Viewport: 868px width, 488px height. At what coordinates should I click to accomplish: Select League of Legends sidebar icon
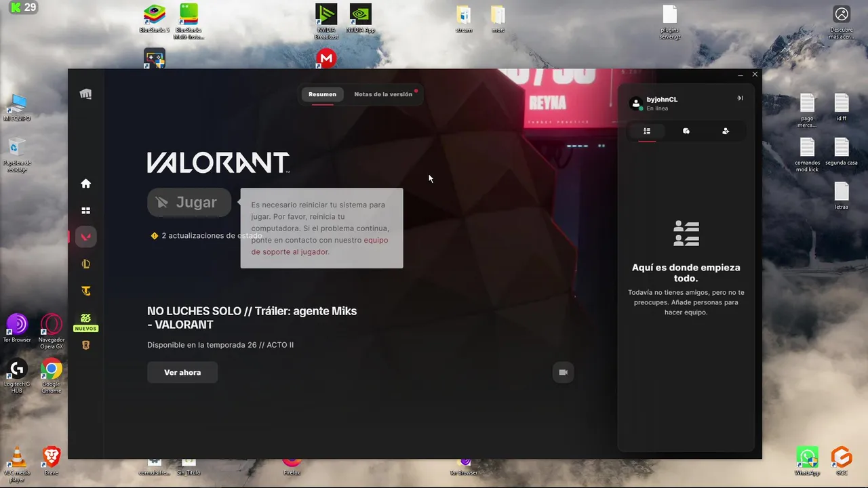85,264
